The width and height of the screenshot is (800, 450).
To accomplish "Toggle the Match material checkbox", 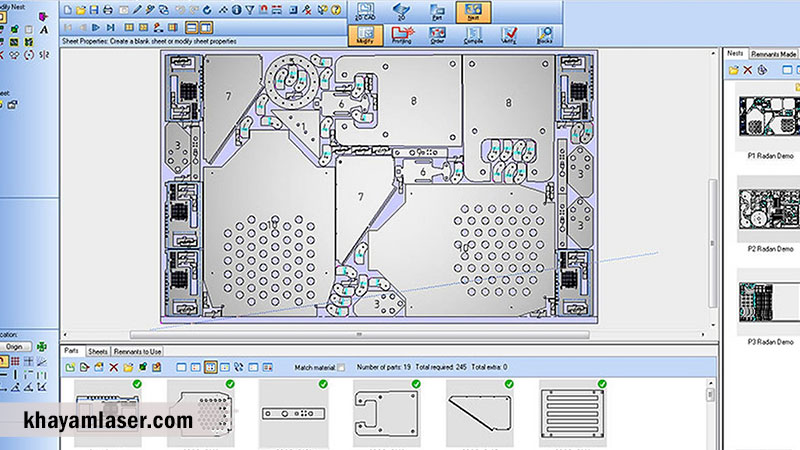I will click(x=342, y=368).
